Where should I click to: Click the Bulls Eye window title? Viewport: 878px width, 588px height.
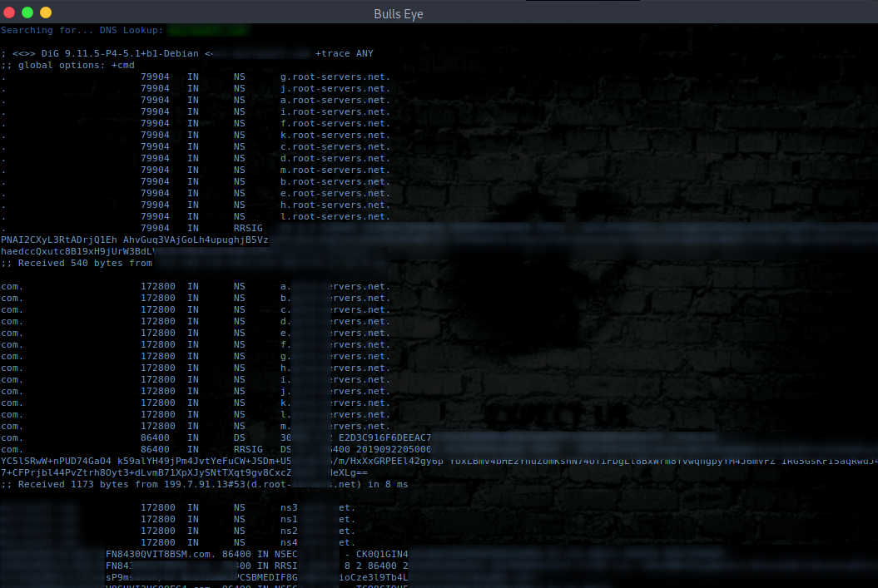coord(398,14)
